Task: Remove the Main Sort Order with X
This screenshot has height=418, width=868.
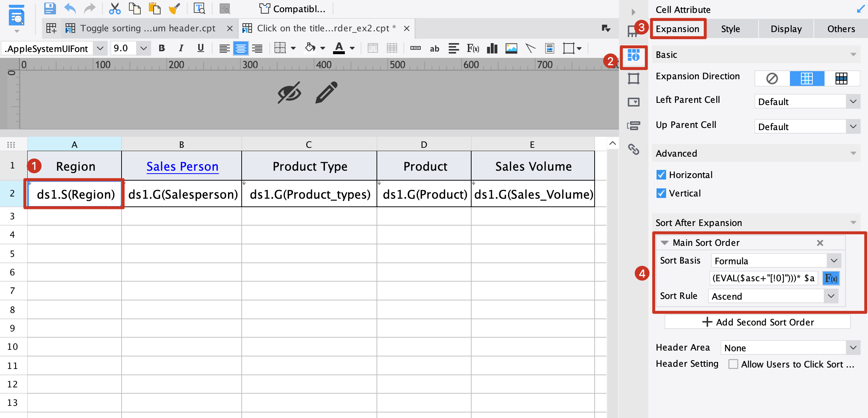Action: click(820, 243)
